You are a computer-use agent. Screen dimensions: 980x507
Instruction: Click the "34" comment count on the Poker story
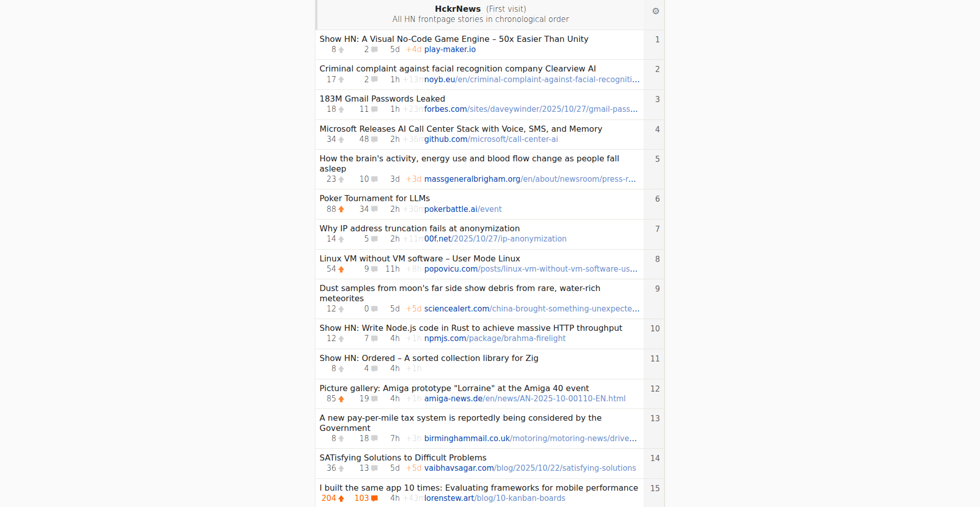tap(363, 209)
